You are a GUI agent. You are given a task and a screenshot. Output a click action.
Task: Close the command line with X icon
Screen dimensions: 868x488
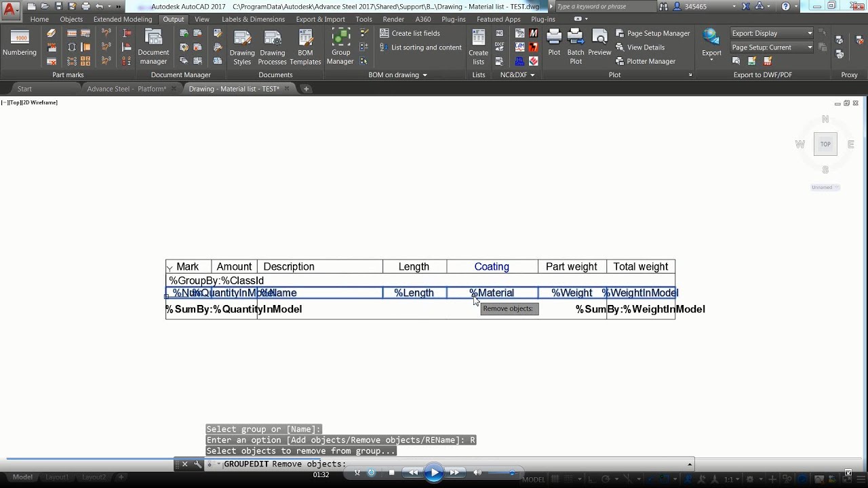click(184, 464)
